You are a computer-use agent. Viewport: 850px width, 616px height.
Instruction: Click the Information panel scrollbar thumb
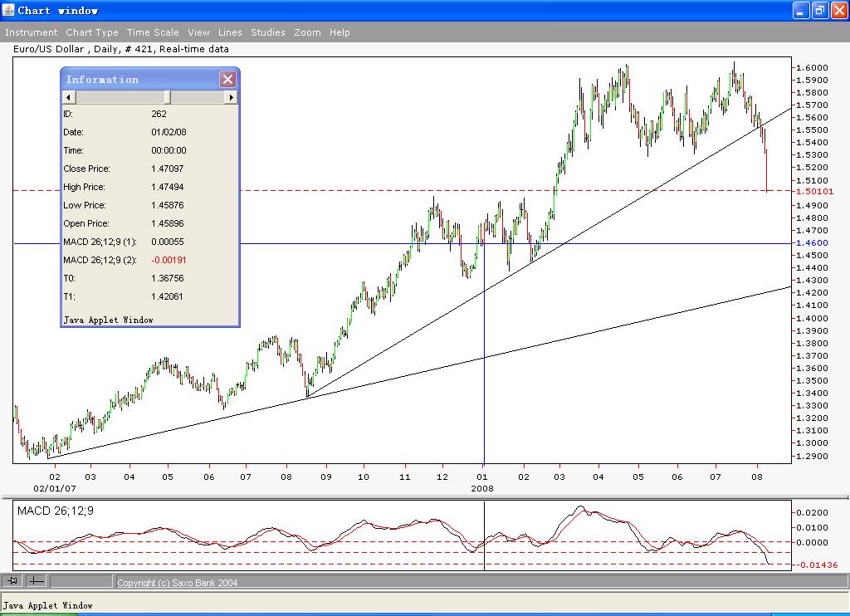(x=168, y=97)
